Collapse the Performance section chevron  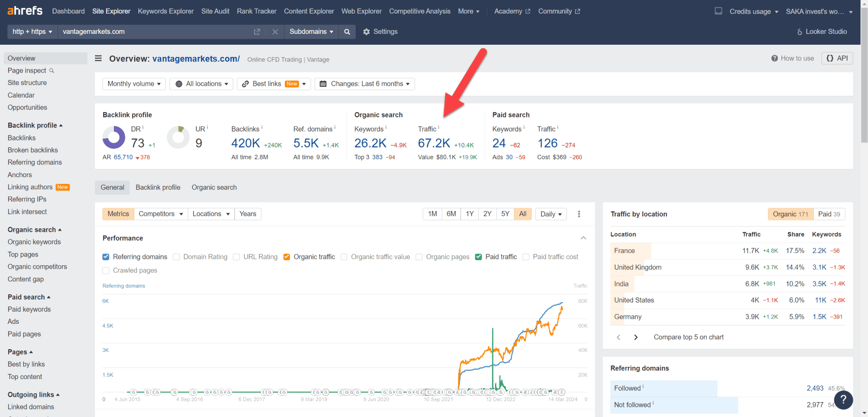583,238
